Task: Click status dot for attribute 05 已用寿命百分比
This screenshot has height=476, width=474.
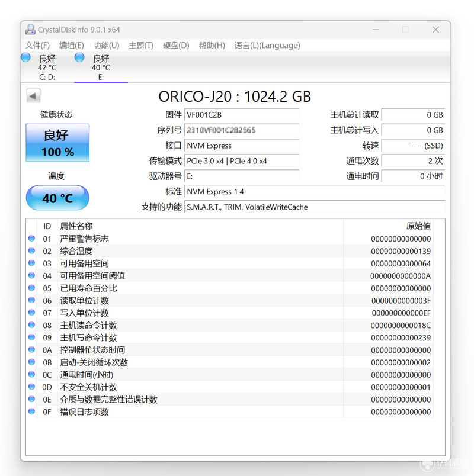Action: (31, 288)
